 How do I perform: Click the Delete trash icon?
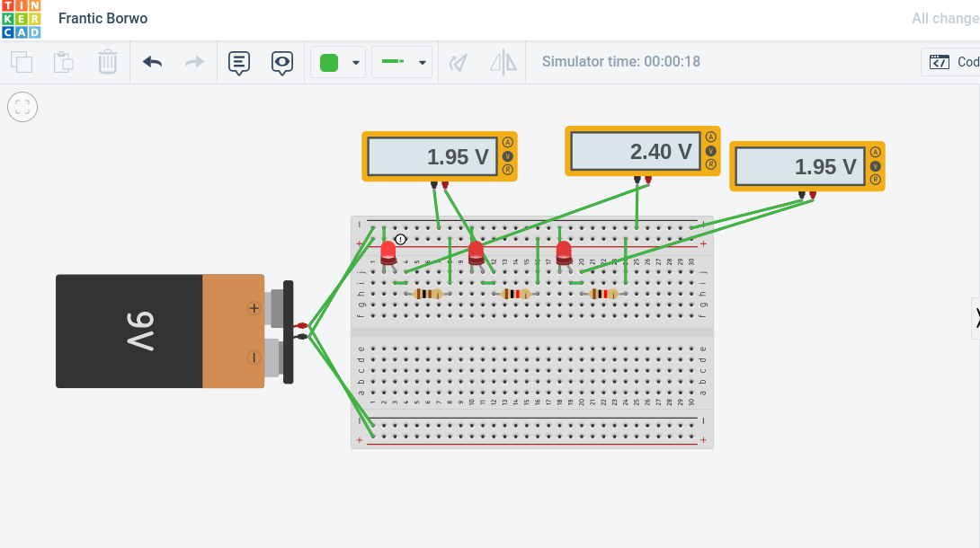tap(108, 62)
